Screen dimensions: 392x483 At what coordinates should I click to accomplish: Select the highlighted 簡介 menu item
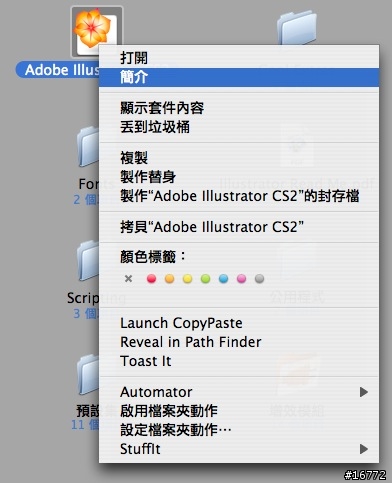[x=239, y=77]
